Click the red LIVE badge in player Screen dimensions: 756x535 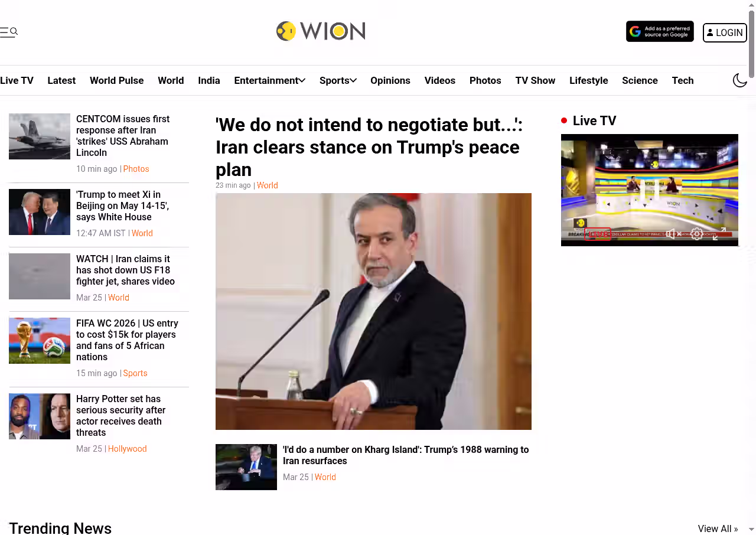(598, 234)
